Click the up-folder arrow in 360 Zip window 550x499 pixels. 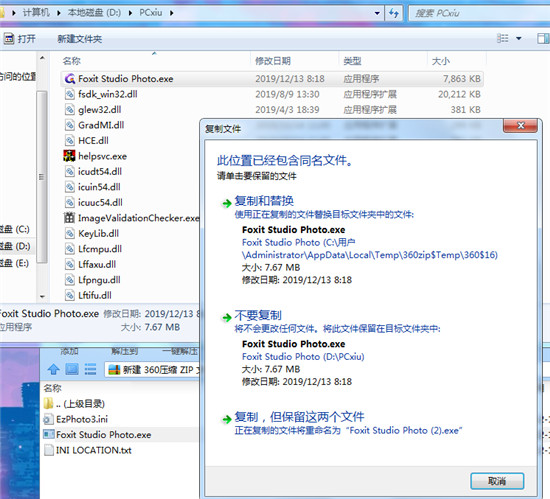coord(53,369)
